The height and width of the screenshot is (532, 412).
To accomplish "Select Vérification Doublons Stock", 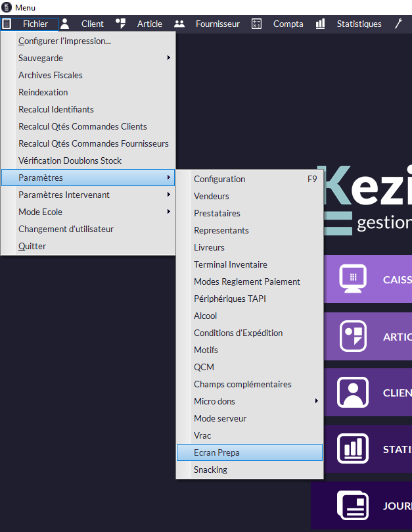I will (70, 160).
